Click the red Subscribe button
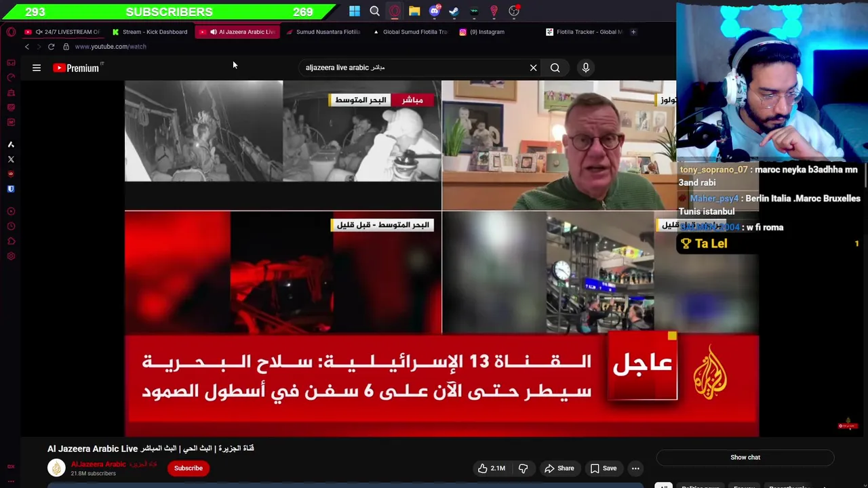Image resolution: width=868 pixels, height=488 pixels. click(x=189, y=468)
